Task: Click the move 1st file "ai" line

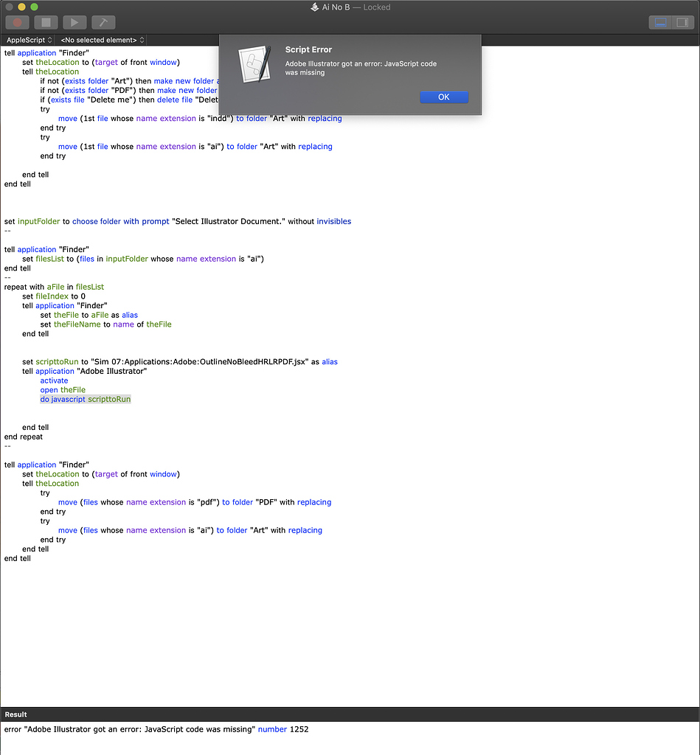Action: (195, 147)
